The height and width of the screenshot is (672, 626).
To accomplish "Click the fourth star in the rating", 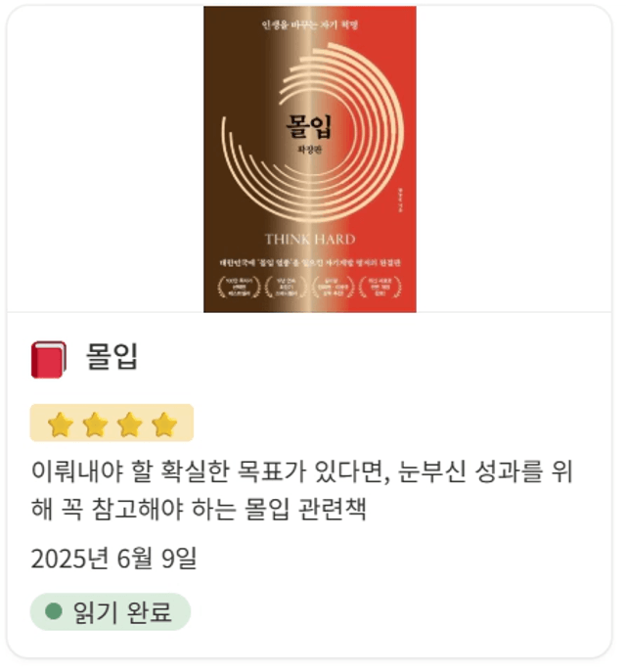I will click(x=164, y=425).
